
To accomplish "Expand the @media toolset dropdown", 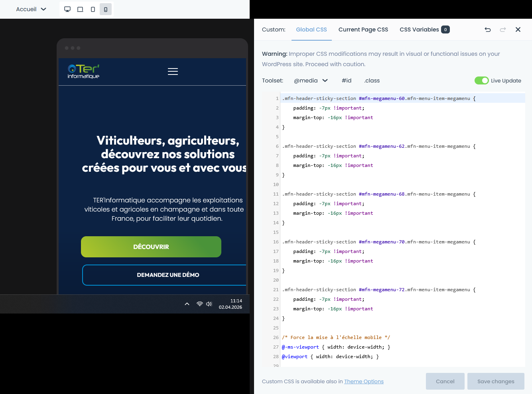I will pos(311,80).
